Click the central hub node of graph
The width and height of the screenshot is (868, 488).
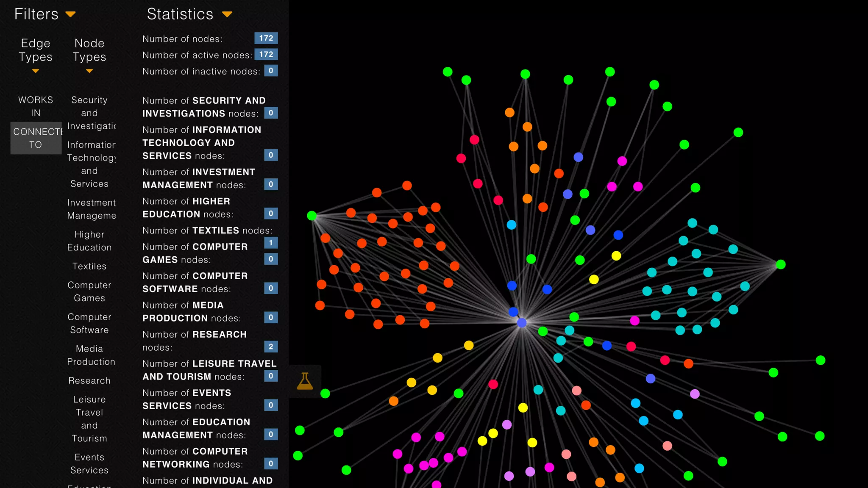(522, 323)
